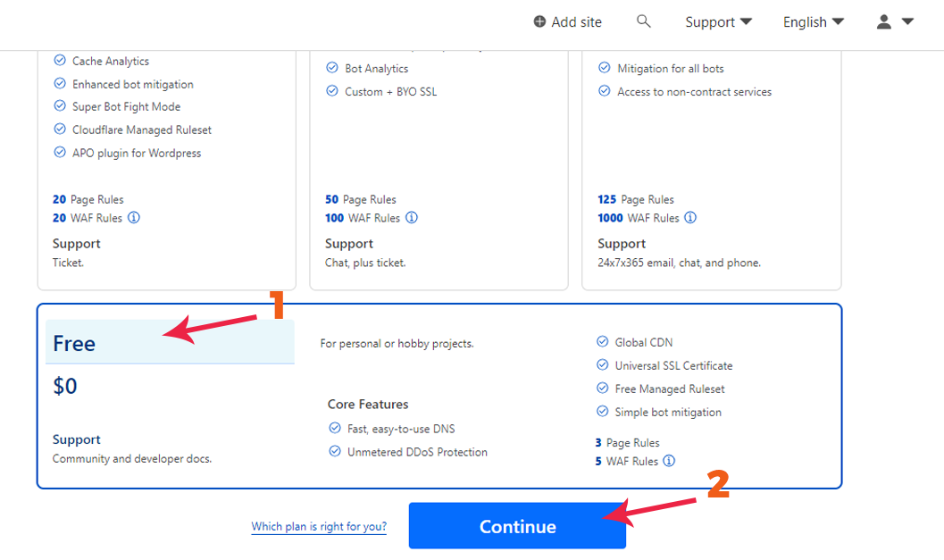This screenshot has width=944, height=560.
Task: Click the Add site plus icon
Action: click(539, 21)
